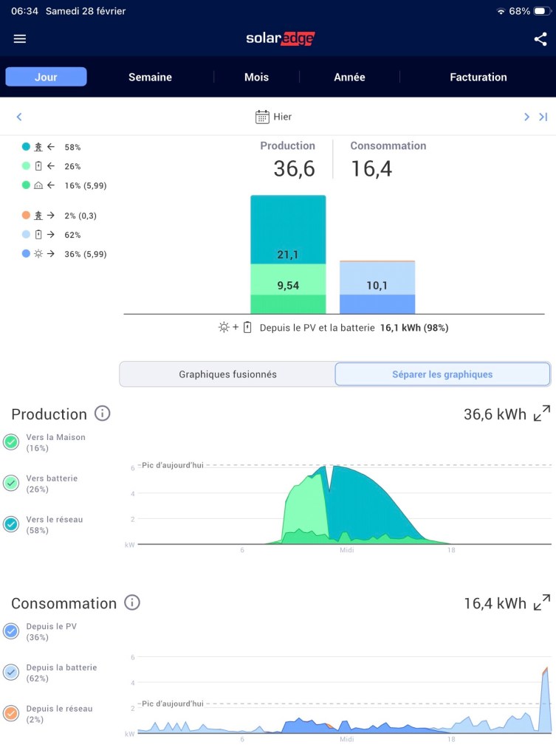Open the calendar date picker icon
Viewport: 556px width, 756px height.
point(262,117)
